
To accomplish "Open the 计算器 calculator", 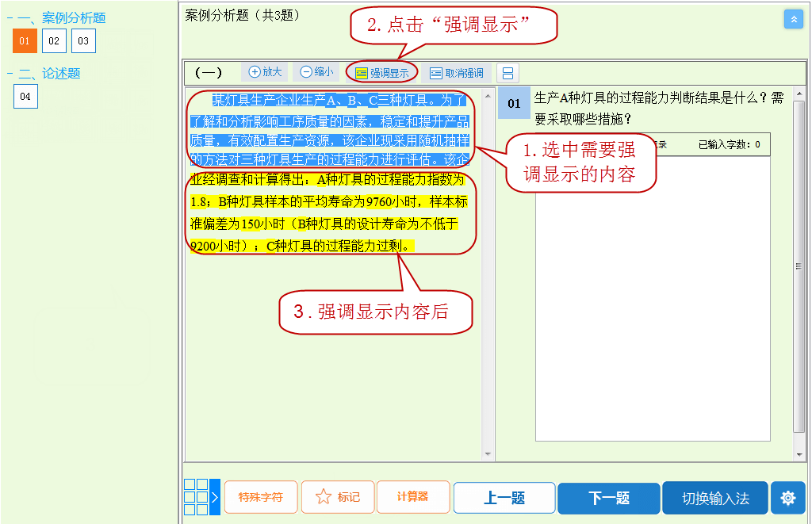I will tap(412, 498).
